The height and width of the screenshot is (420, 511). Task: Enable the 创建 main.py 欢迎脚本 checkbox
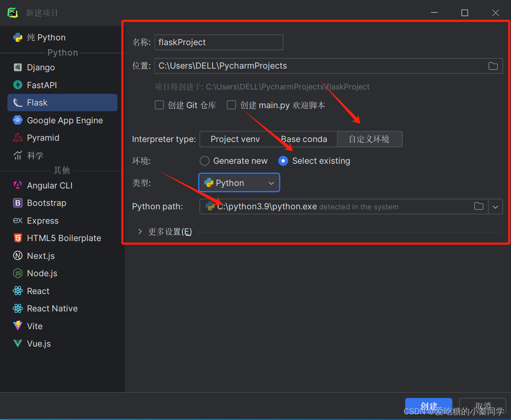pyautogui.click(x=231, y=105)
